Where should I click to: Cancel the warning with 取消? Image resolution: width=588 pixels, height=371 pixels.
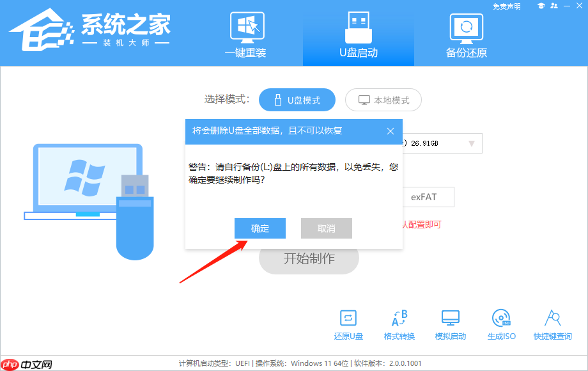(326, 228)
